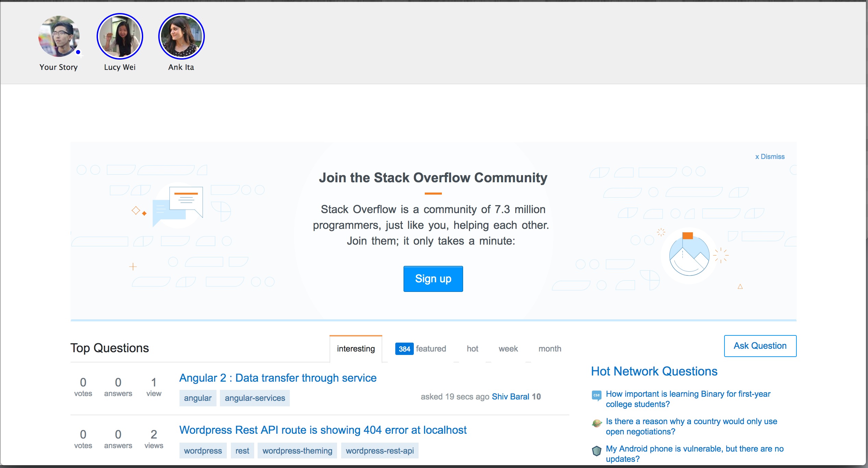The width and height of the screenshot is (868, 468).
Task: Switch to the hot tab
Action: [472, 349]
